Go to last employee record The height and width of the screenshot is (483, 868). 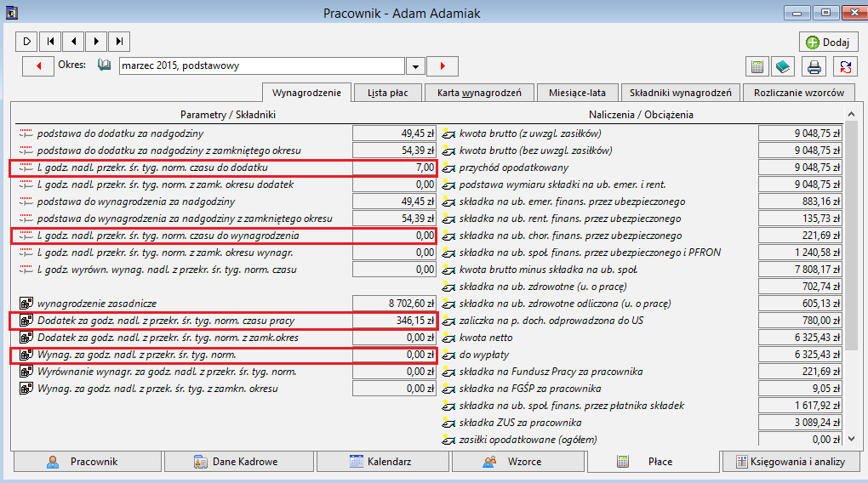click(x=120, y=42)
